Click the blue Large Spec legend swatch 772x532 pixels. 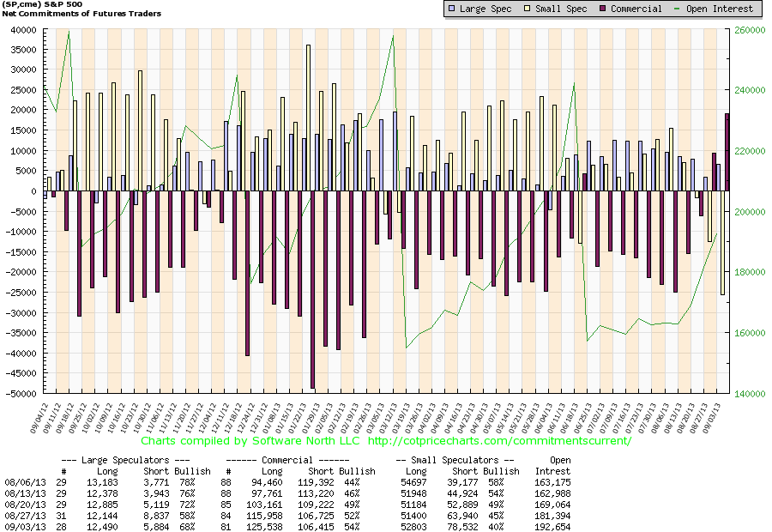pos(450,9)
